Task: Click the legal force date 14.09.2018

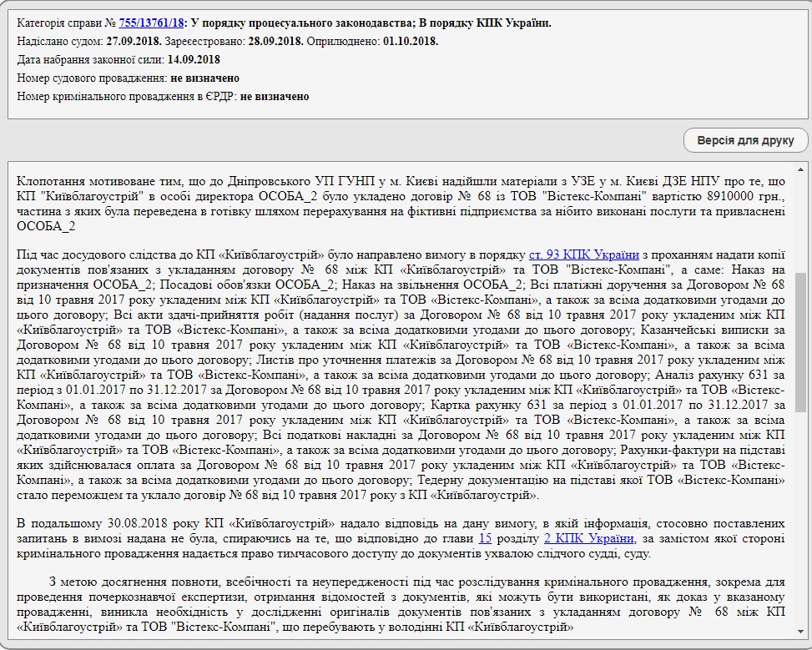Action: coord(194,59)
